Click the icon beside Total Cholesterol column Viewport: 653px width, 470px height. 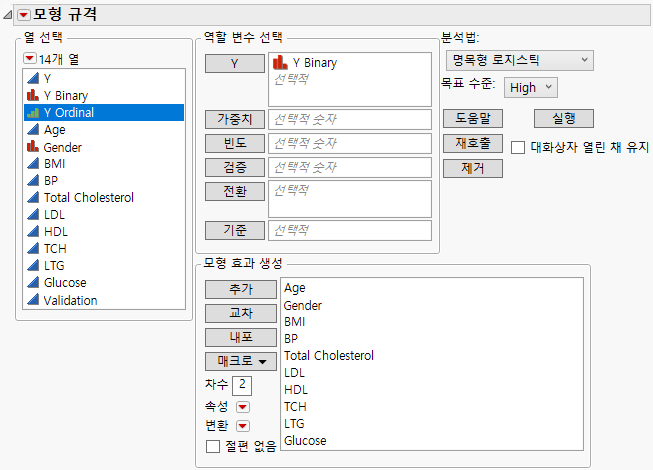[33, 197]
